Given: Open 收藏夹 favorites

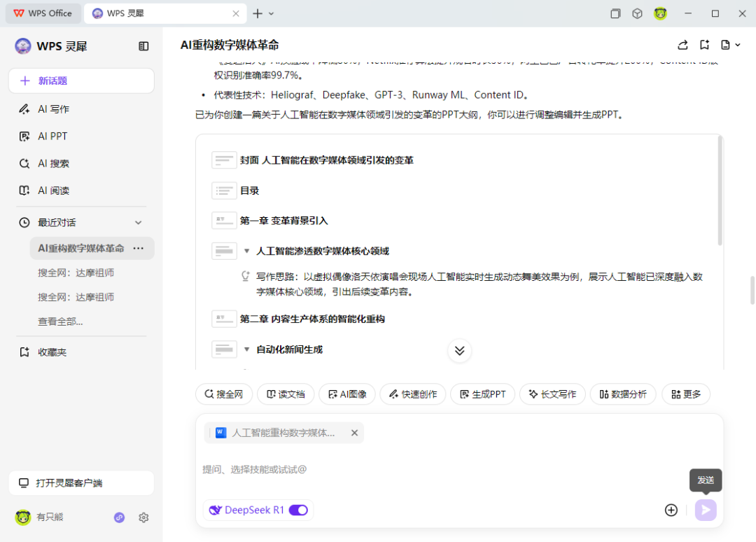Looking at the screenshot, I should click(52, 352).
